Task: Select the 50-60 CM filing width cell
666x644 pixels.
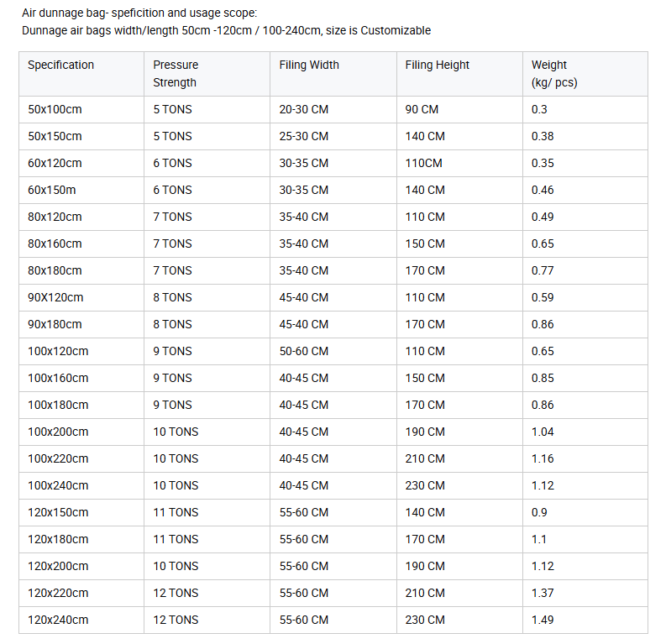Action: coord(333,352)
